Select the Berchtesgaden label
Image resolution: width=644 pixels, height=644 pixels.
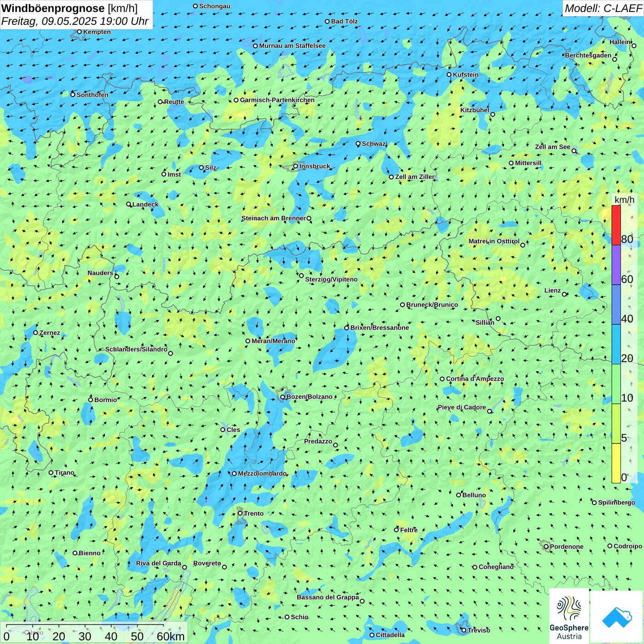[588, 55]
